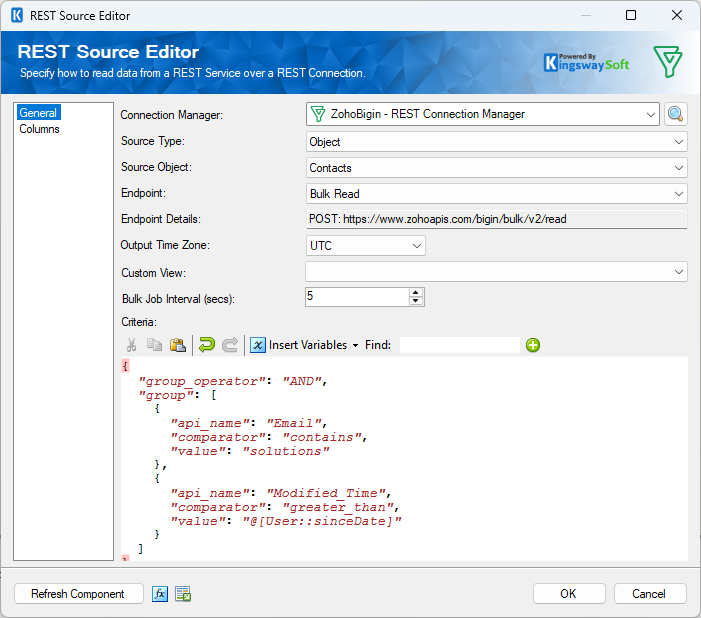The image size is (701, 618).
Task: Click the Endpoint Details URL field
Action: pos(497,219)
